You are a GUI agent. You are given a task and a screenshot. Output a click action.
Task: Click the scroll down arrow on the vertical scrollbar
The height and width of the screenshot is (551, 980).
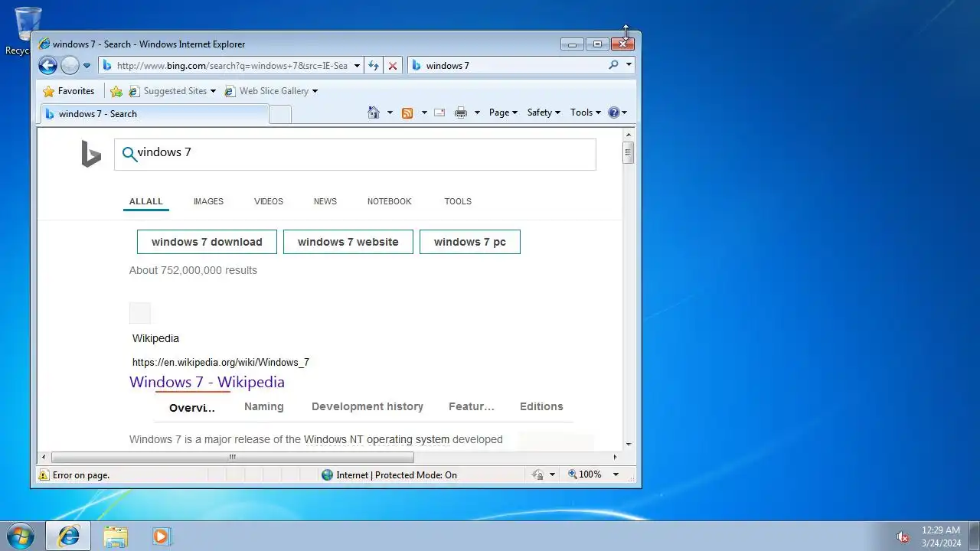[x=629, y=445]
